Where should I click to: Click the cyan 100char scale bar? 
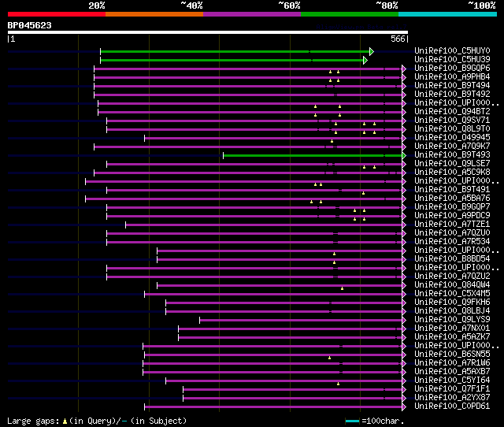[x=352, y=421]
